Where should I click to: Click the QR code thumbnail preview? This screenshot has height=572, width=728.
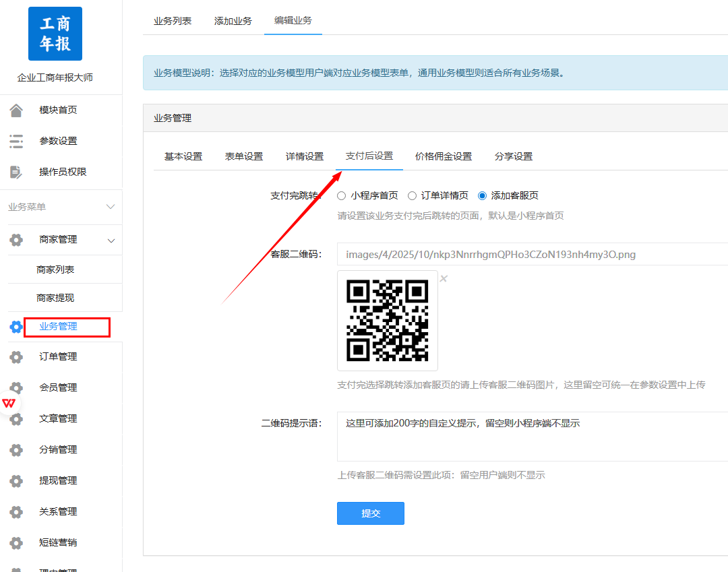tap(387, 321)
